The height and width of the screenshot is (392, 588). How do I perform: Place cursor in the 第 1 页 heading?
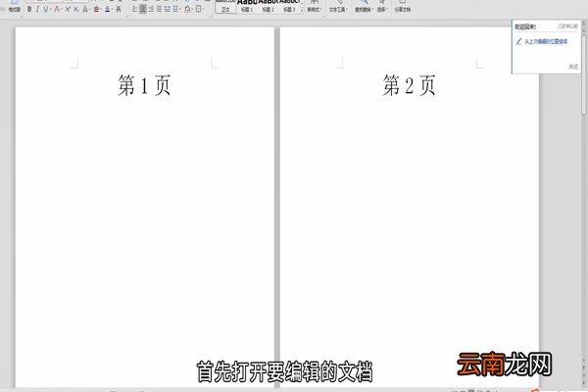coord(144,85)
